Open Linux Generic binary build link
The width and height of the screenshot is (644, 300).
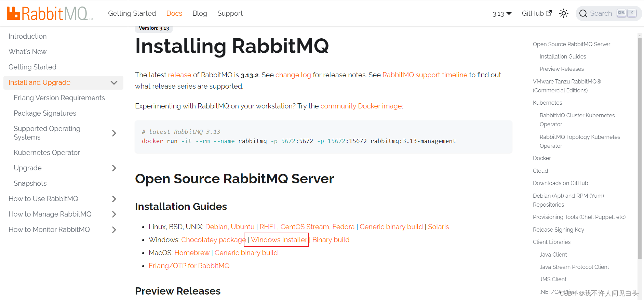(391, 227)
